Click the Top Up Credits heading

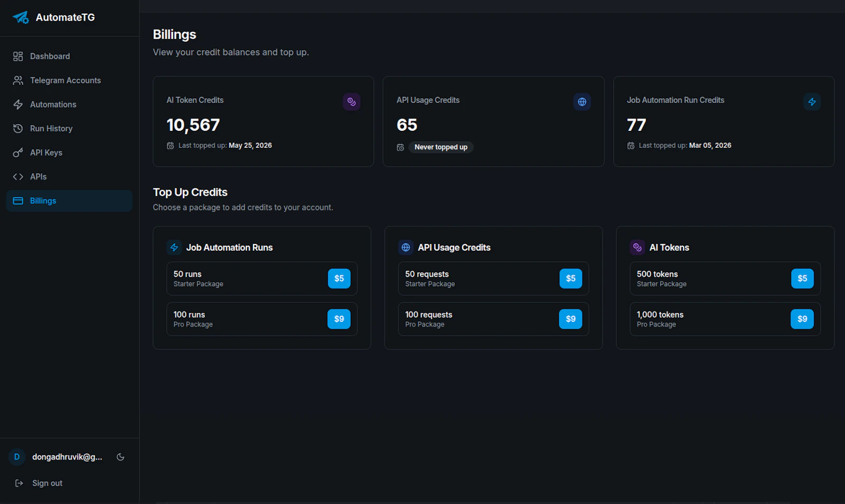(190, 193)
